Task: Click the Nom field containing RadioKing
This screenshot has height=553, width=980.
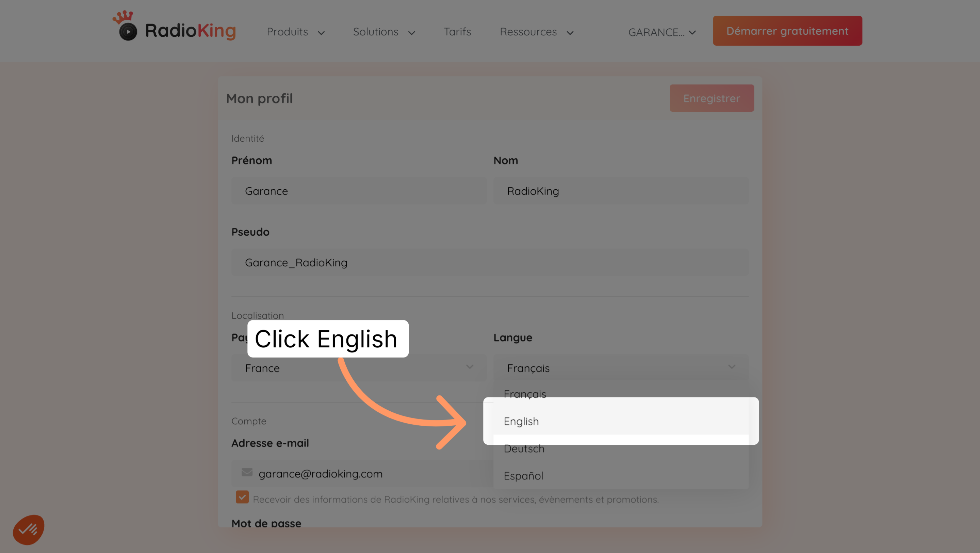Action: click(x=621, y=191)
